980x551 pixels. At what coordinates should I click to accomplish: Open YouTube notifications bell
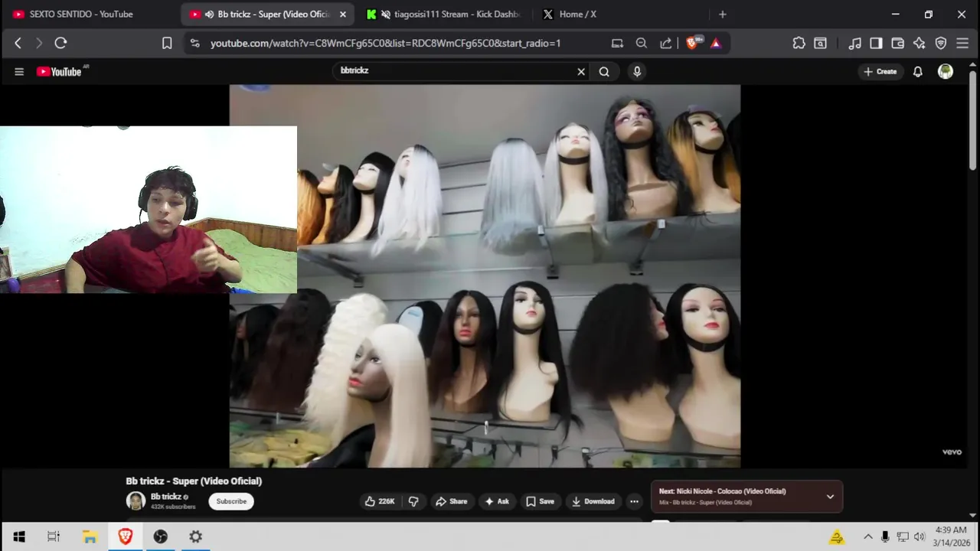[x=917, y=71]
